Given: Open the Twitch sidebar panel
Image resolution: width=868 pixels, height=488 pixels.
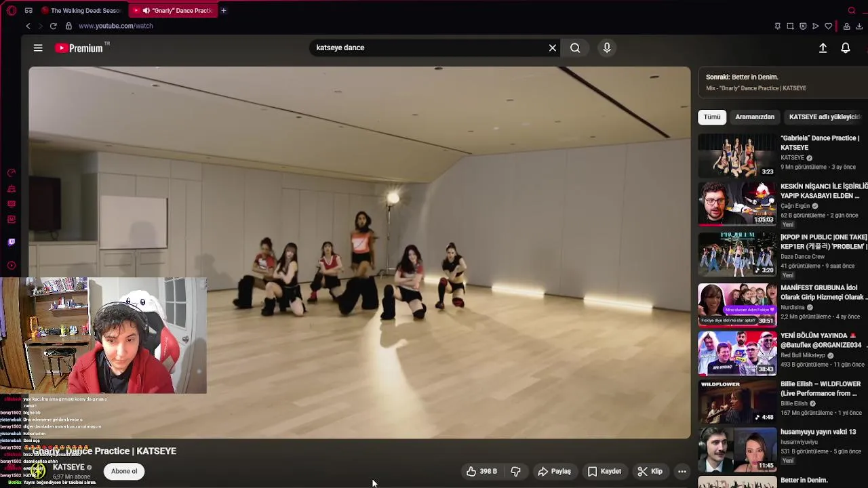Looking at the screenshot, I should 12,242.
